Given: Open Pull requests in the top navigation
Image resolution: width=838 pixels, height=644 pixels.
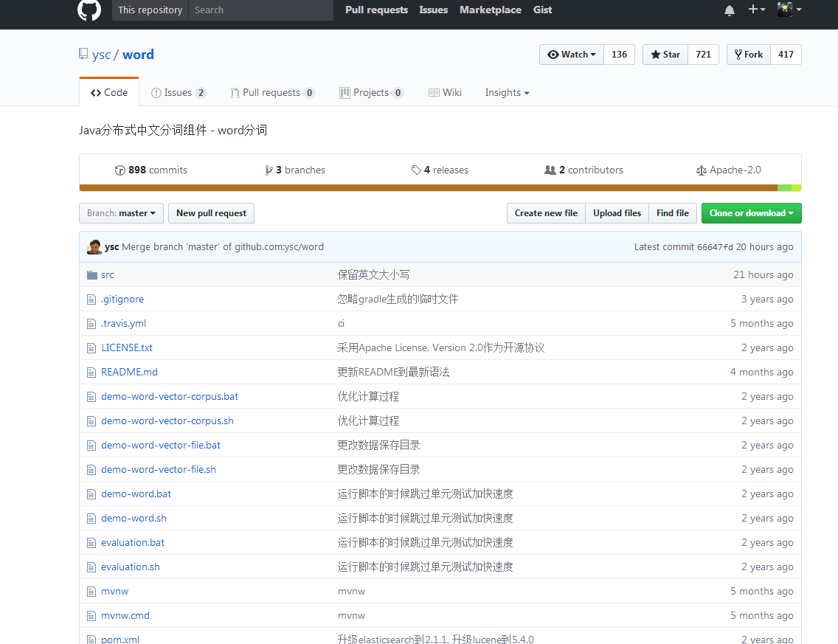Looking at the screenshot, I should pyautogui.click(x=376, y=10).
